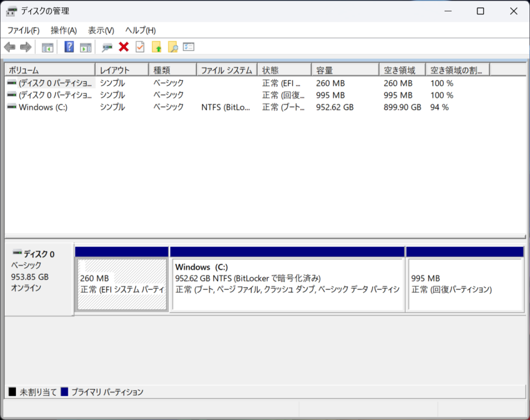530x420 pixels.
Task: Select the 260 MB EFI system partition block
Action: (x=122, y=284)
